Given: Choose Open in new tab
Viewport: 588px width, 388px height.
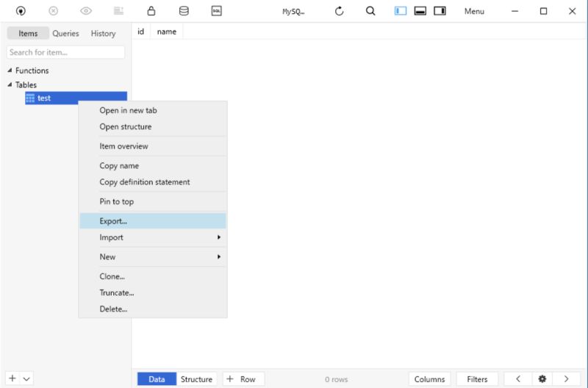Looking at the screenshot, I should pos(153,110).
